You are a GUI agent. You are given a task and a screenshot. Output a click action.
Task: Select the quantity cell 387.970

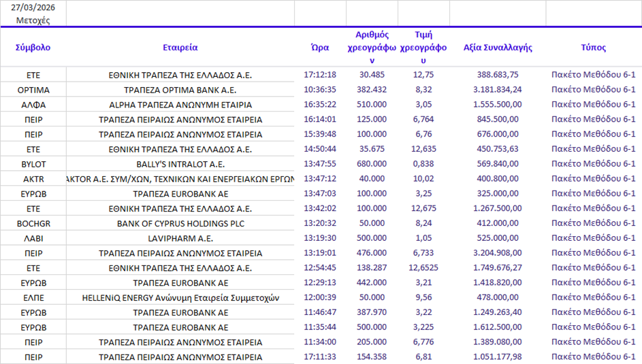[372, 312]
